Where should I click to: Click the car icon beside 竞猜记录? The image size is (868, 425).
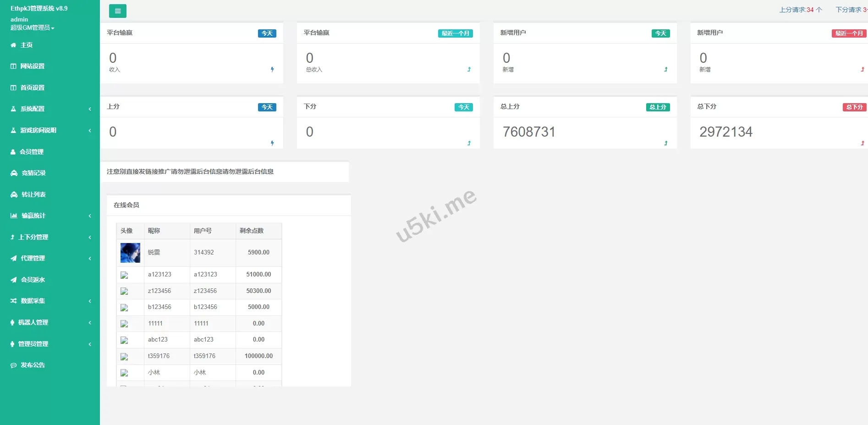coord(14,173)
